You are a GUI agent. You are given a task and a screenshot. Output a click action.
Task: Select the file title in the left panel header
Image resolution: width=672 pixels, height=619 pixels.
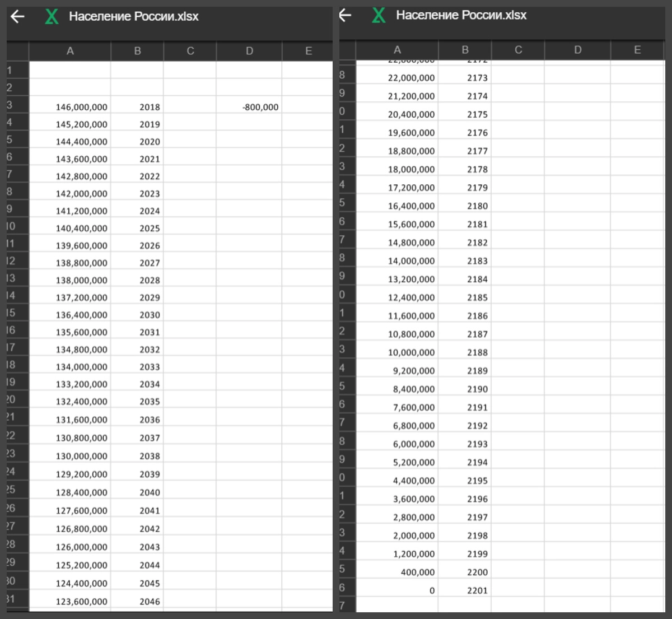tap(133, 17)
